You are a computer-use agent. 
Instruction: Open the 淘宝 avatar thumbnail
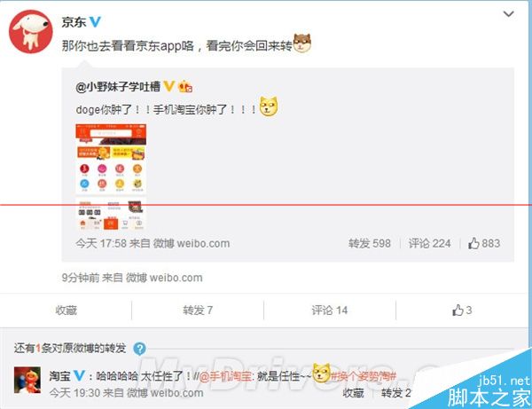pyautogui.click(x=27, y=380)
